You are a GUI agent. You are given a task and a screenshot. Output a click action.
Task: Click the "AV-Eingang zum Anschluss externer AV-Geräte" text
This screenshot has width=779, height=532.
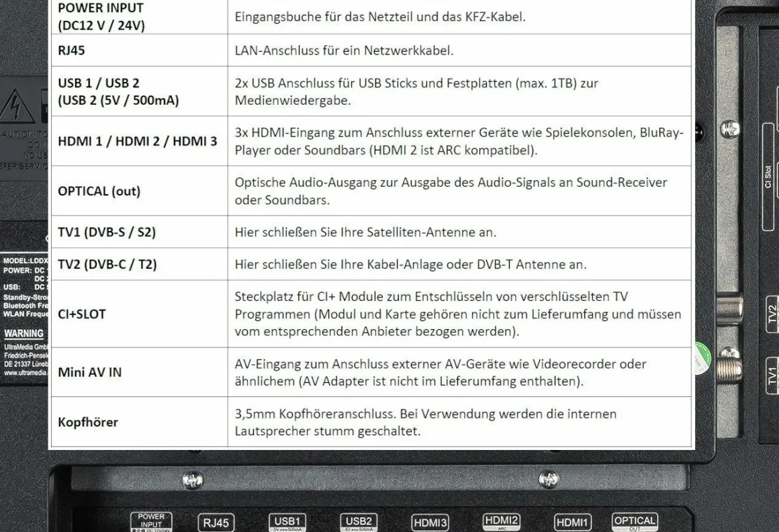(x=440, y=372)
